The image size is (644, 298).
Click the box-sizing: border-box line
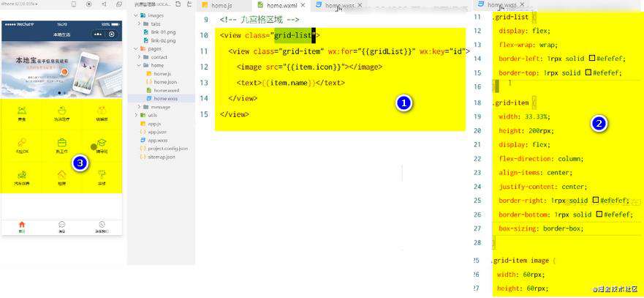(x=541, y=228)
